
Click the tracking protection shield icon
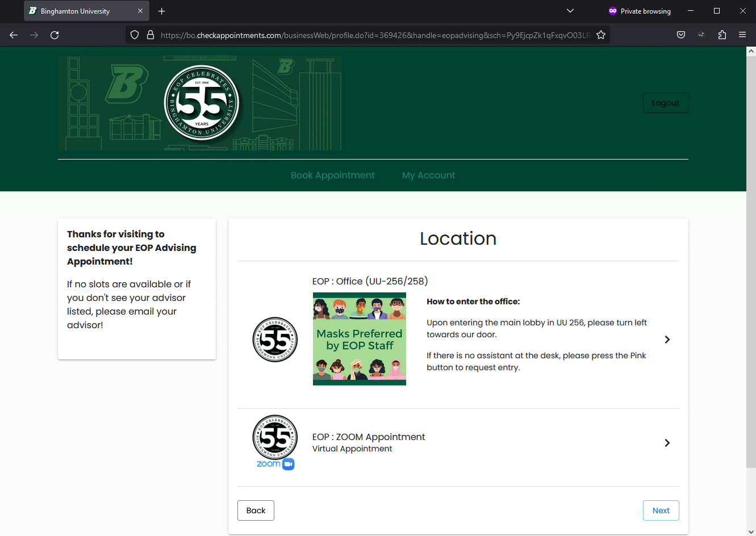(x=135, y=35)
